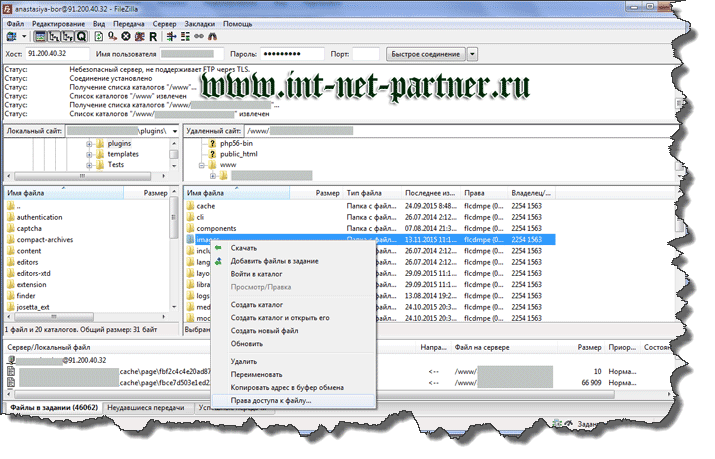Open the Передача menu

coord(129,24)
